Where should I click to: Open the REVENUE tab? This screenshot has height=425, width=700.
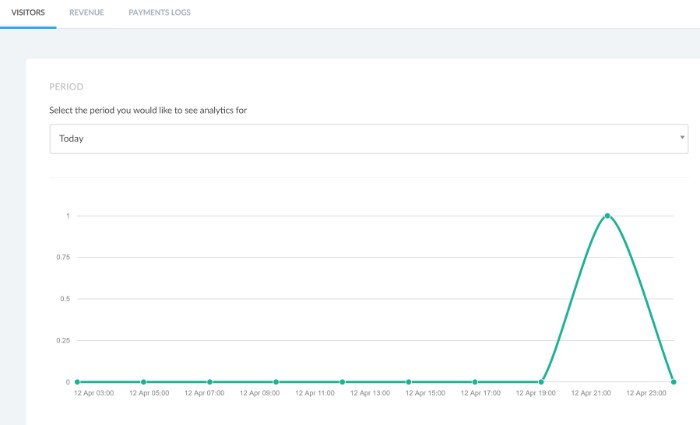[87, 13]
